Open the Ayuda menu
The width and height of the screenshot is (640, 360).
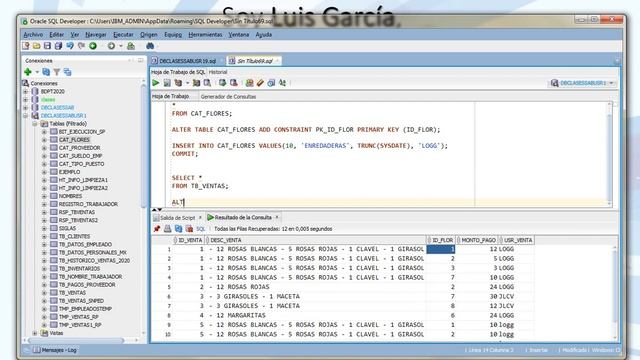click(264, 35)
